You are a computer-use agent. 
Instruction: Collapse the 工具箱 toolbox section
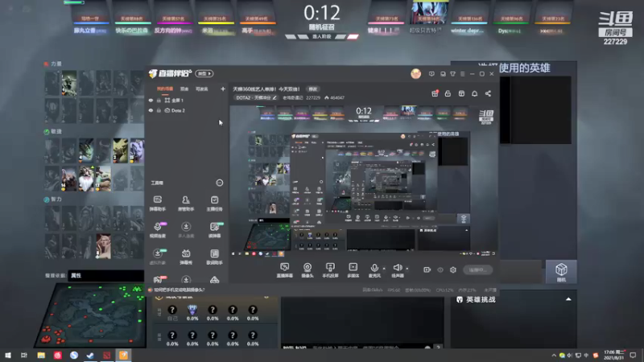point(219,183)
